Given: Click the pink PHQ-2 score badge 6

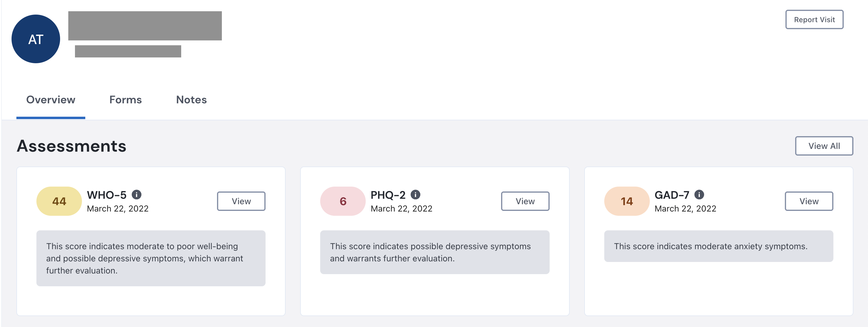Looking at the screenshot, I should pyautogui.click(x=343, y=201).
